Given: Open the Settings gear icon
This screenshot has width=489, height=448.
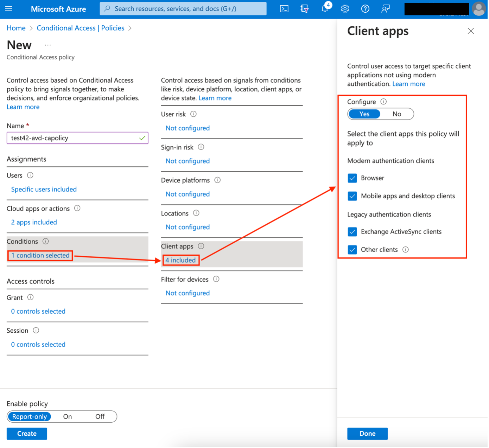Looking at the screenshot, I should click(345, 9).
